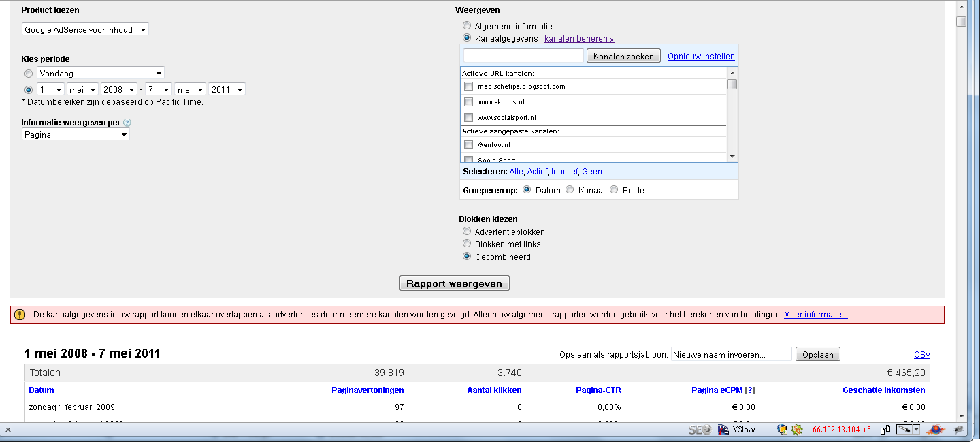
Task: Group by Kanaal radio button
Action: pos(570,190)
